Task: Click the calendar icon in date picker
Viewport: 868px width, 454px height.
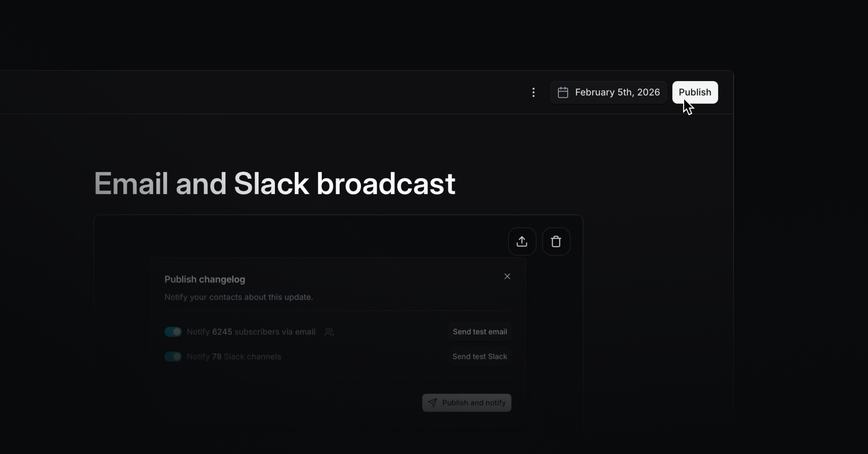Action: [563, 92]
